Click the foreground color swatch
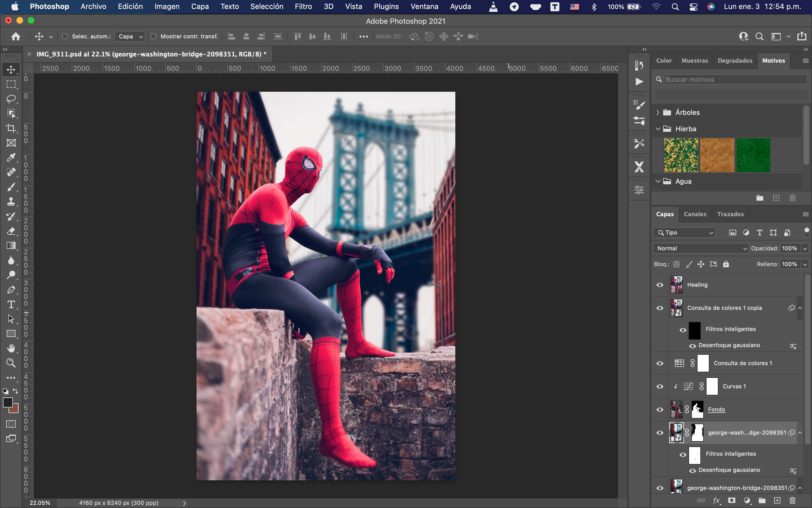 tap(8, 402)
